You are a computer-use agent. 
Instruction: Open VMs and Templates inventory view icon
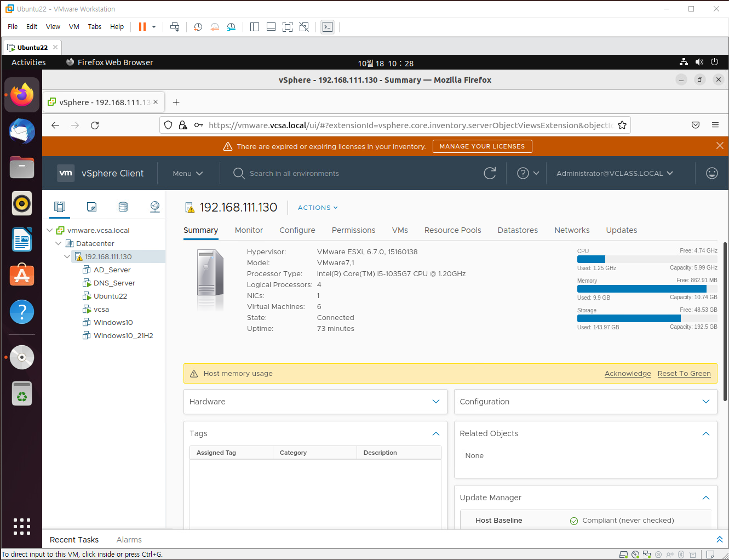pyautogui.click(x=91, y=207)
